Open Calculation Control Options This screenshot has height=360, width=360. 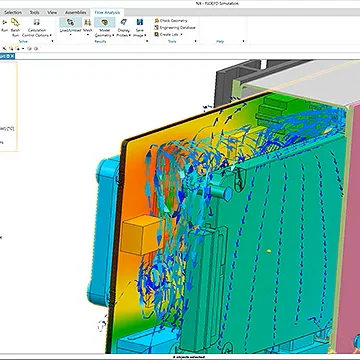tap(37, 23)
